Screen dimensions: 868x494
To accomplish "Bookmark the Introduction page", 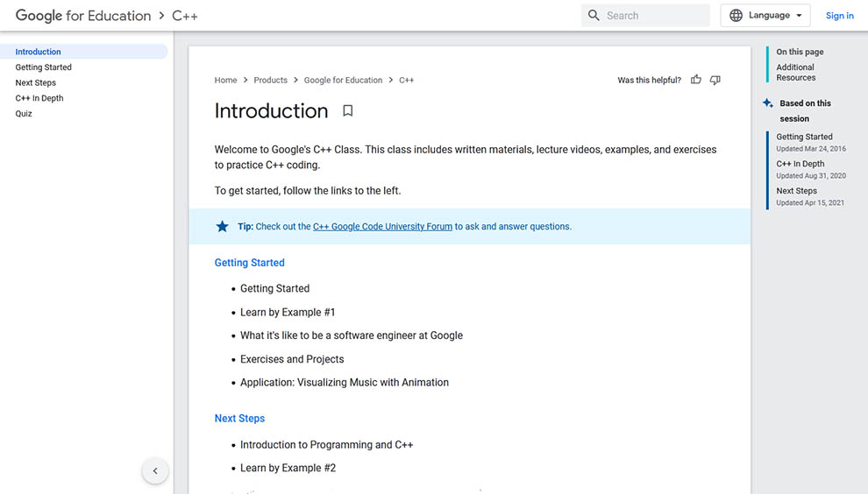I will tap(348, 110).
